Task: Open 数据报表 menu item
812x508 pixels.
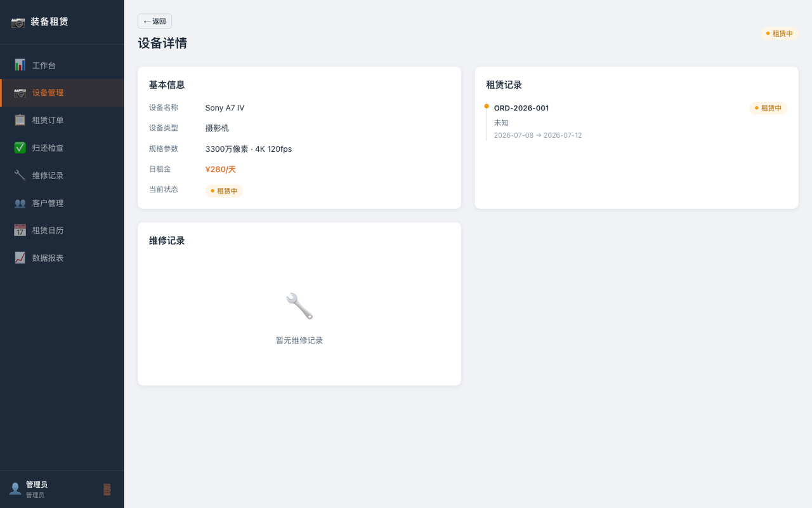Action: (x=62, y=258)
